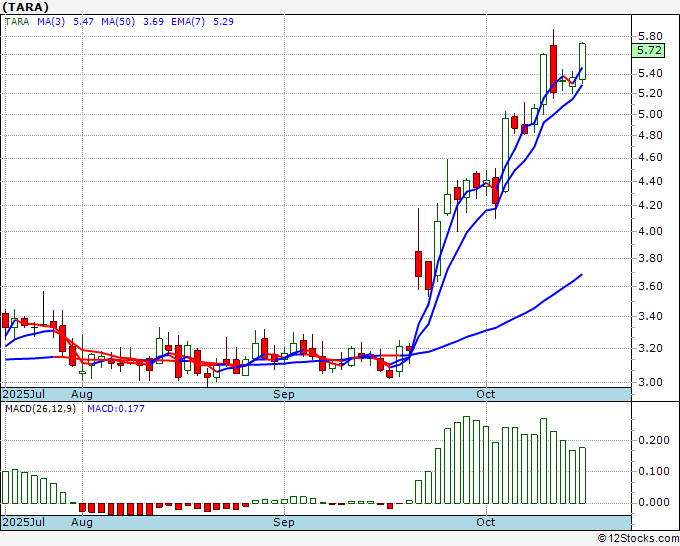
Task: Click the 3.60 price axis label
Action: coord(650,286)
